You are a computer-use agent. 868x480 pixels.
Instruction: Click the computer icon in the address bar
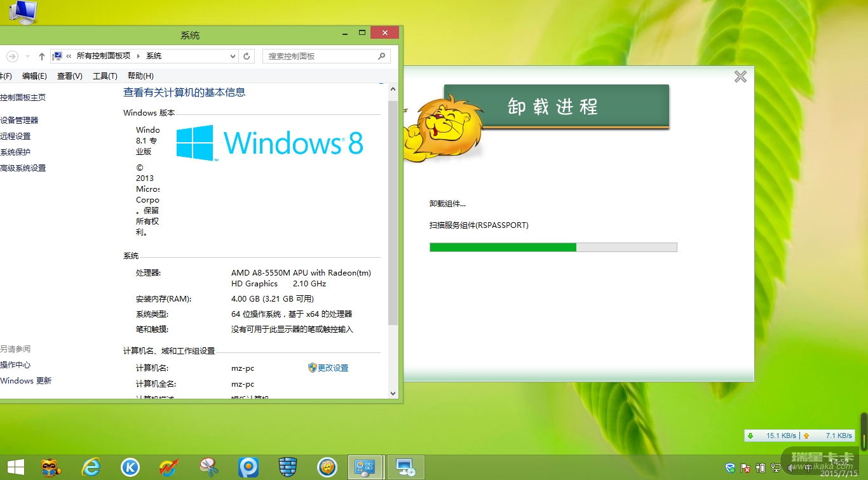(x=57, y=56)
